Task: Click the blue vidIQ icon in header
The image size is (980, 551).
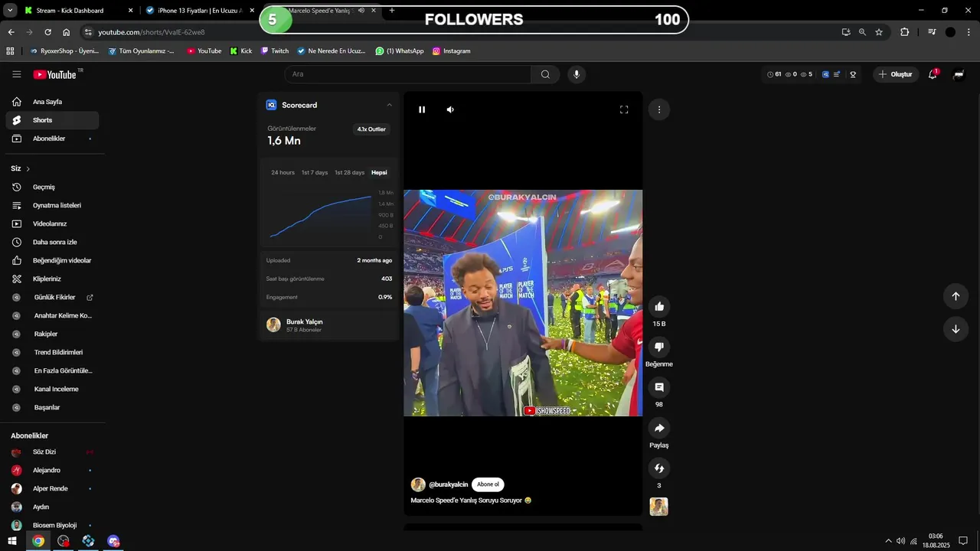Action: click(826, 74)
